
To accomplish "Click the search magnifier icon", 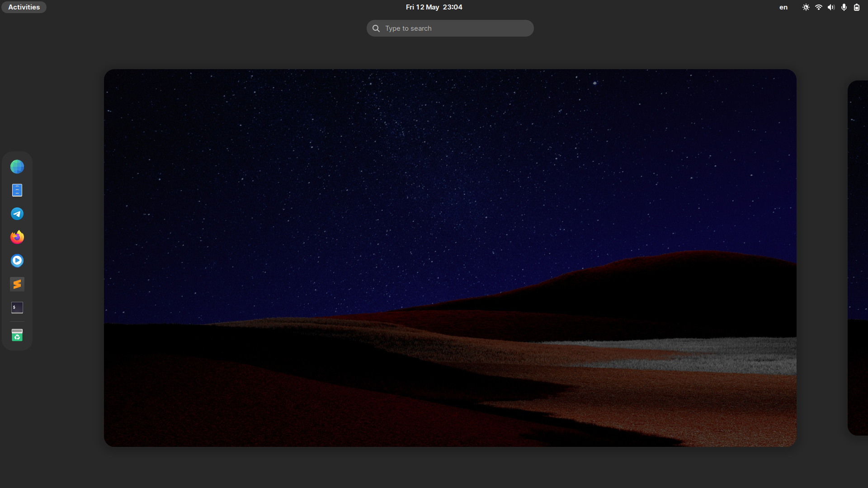I will 376,28.
